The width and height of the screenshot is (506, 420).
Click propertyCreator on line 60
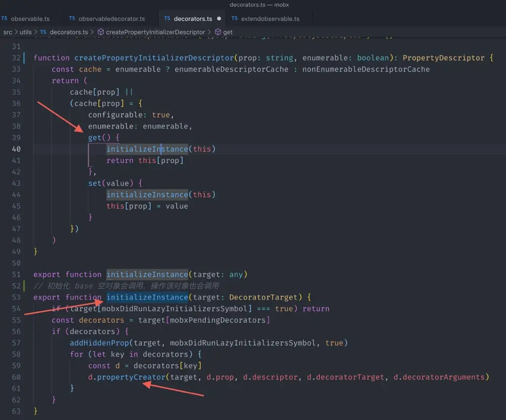click(x=131, y=377)
